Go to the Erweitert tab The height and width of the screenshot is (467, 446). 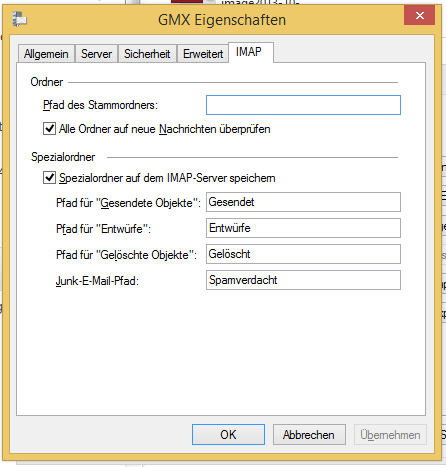click(x=203, y=54)
